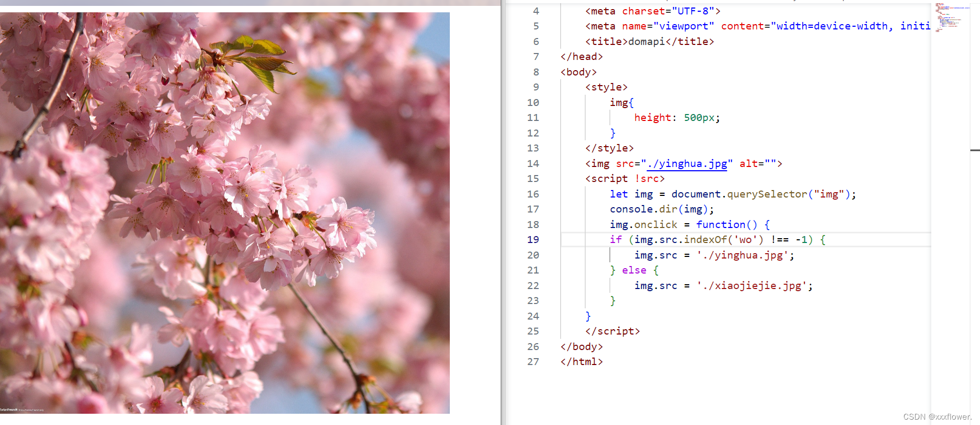
Task: Click the meta charset="UTF-8" line
Action: click(653, 11)
